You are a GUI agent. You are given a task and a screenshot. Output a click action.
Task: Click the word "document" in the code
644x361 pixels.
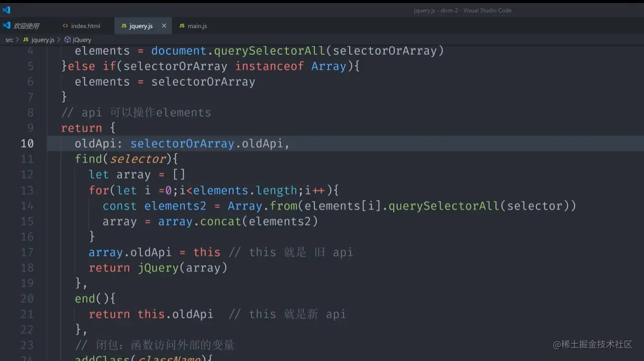click(x=179, y=51)
